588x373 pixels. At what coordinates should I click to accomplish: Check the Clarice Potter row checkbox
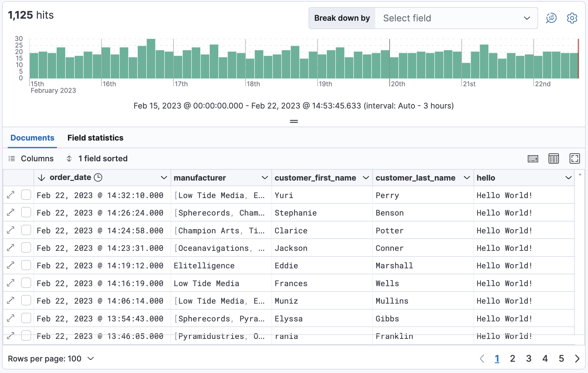tap(26, 230)
